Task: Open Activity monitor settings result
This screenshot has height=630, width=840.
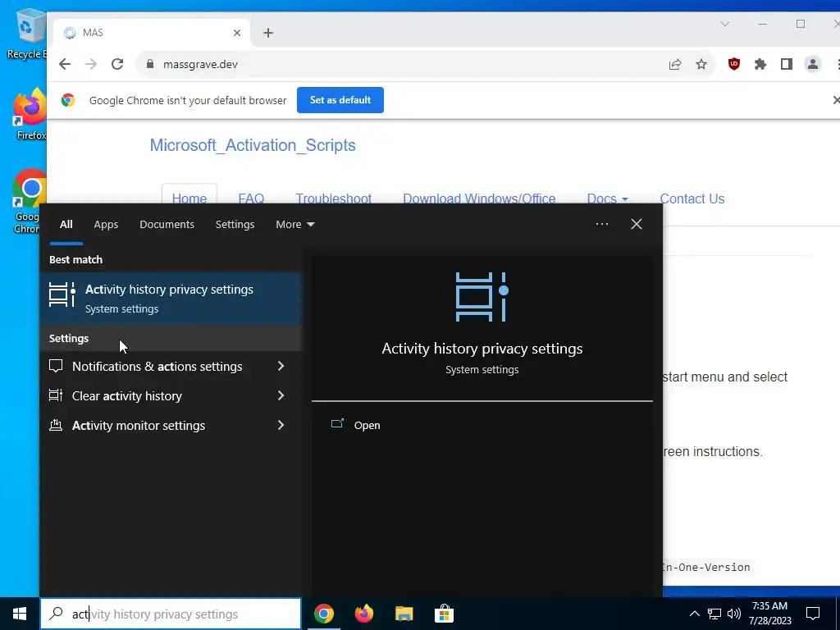Action: 138,426
